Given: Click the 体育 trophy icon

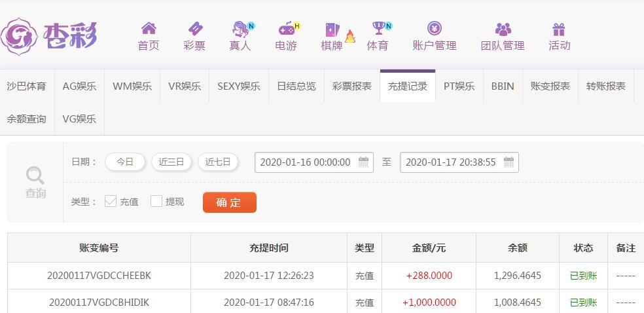Looking at the screenshot, I should (x=379, y=28).
